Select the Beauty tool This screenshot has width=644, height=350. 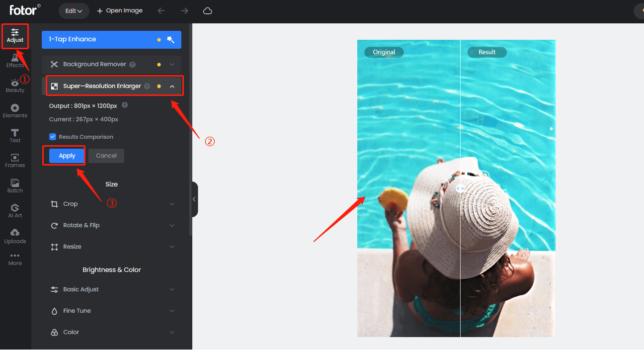pos(15,85)
